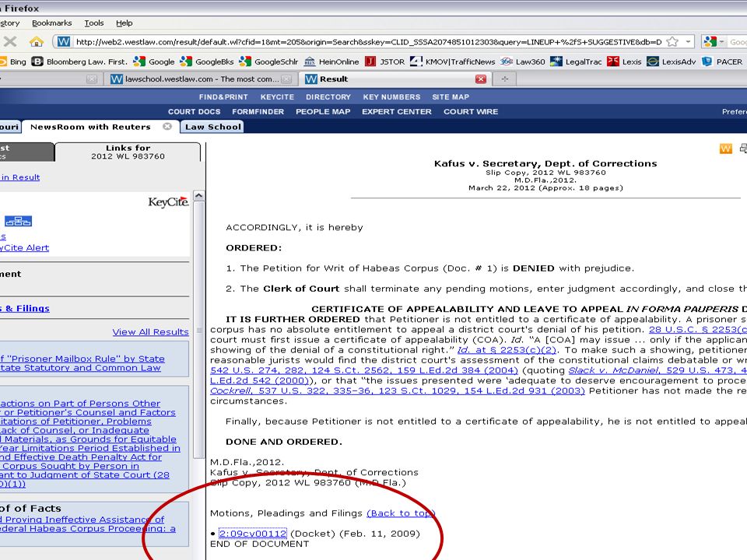Screen dimensions: 747x560
Task: Open PEOPLE MAP link
Action: point(323,111)
